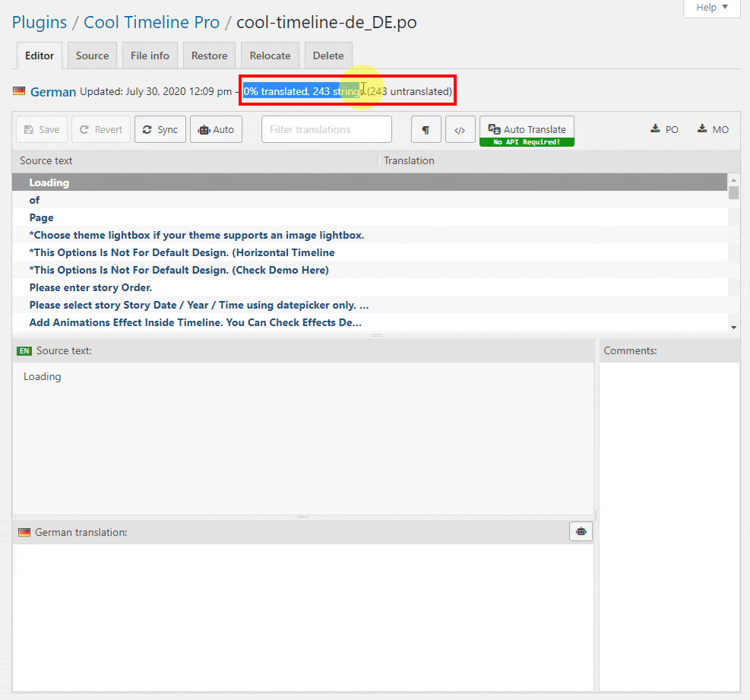750x700 pixels.
Task: Click Auto Translate button
Action: point(527,131)
